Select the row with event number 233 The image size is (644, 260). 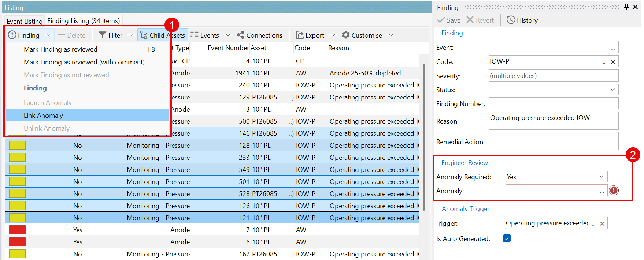tap(212, 158)
